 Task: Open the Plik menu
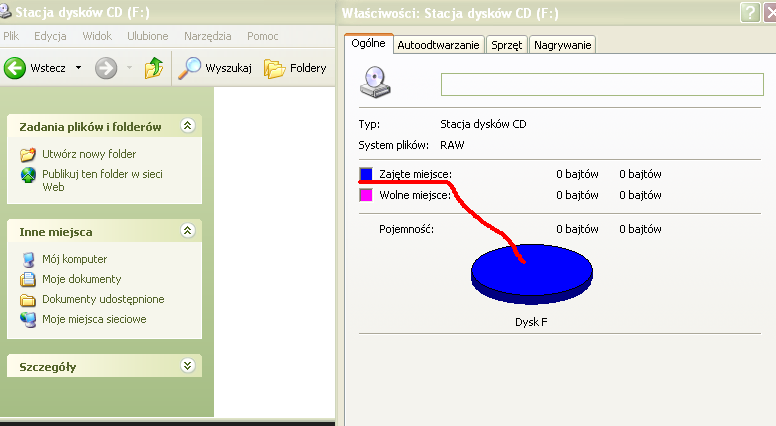tap(11, 36)
